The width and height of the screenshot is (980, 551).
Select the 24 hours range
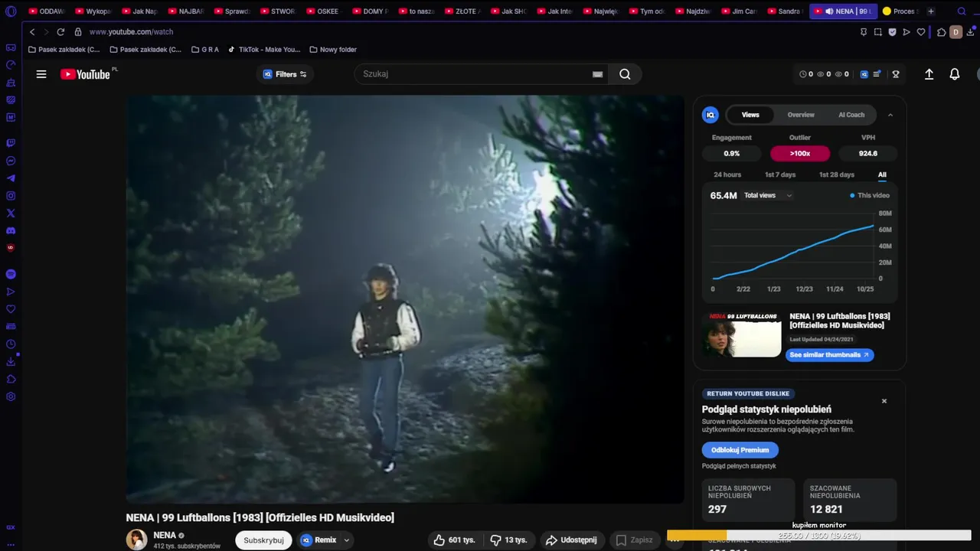pos(727,174)
